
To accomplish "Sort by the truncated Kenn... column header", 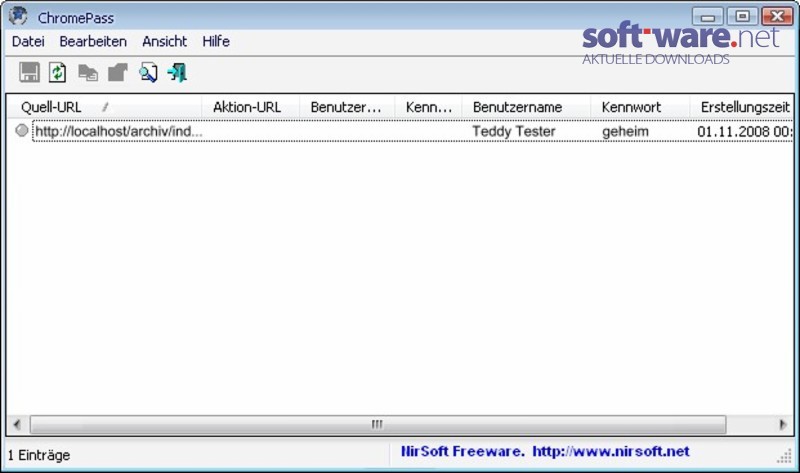I will point(428,107).
